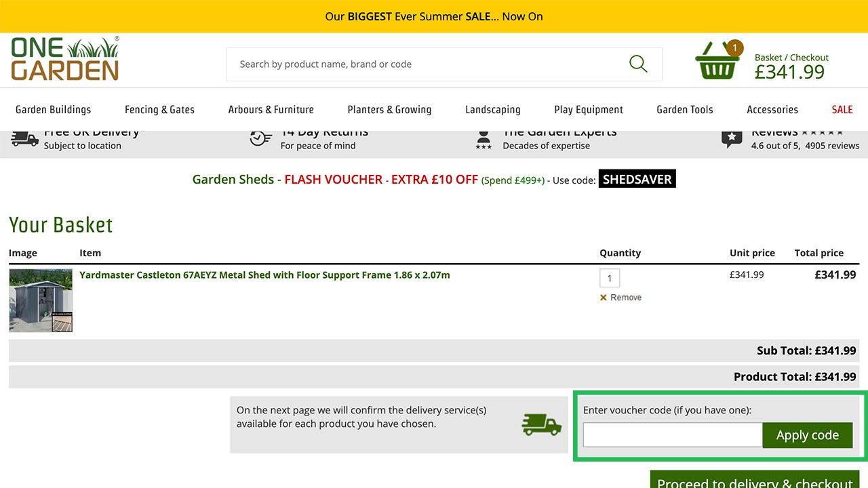The width and height of the screenshot is (868, 488).
Task: Open the basket icon
Action: click(x=716, y=62)
